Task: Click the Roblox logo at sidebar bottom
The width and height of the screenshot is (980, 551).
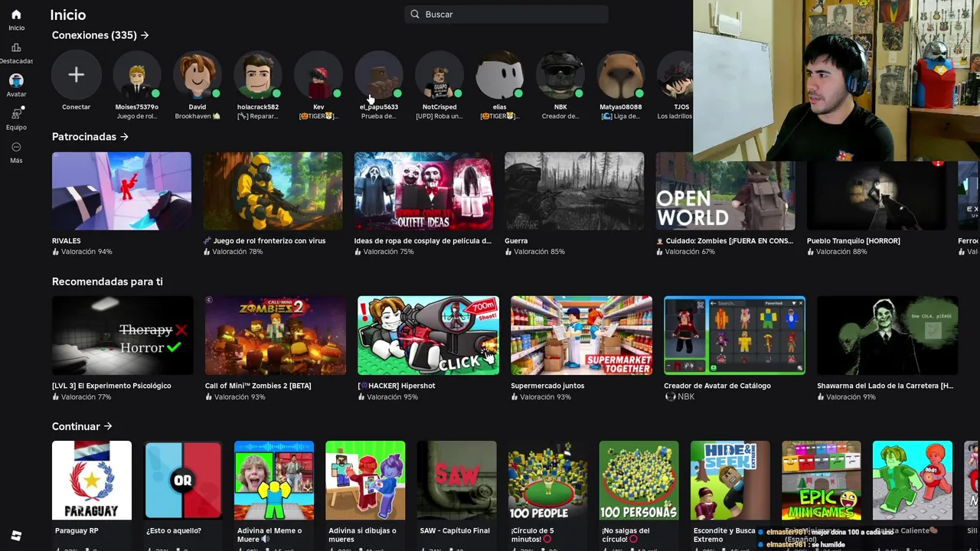Action: coord(16,535)
